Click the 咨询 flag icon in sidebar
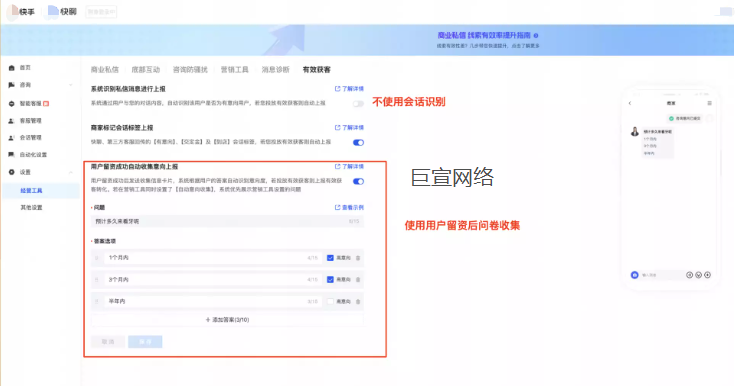 coord(12,85)
